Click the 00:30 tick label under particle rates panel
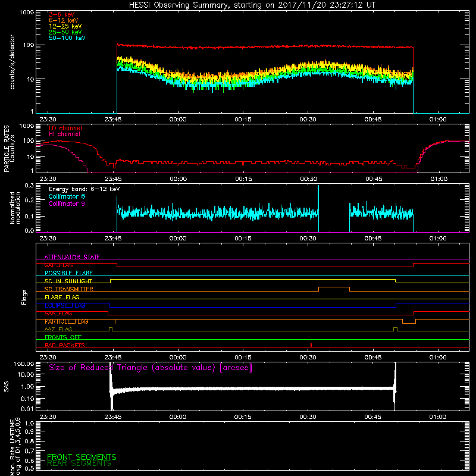The width and height of the screenshot is (476, 476). point(309,179)
